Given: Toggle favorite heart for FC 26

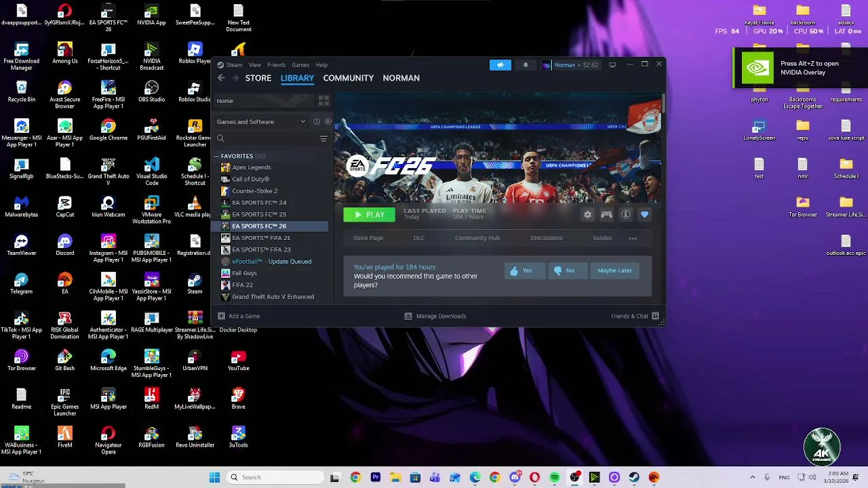Looking at the screenshot, I should pyautogui.click(x=645, y=215).
